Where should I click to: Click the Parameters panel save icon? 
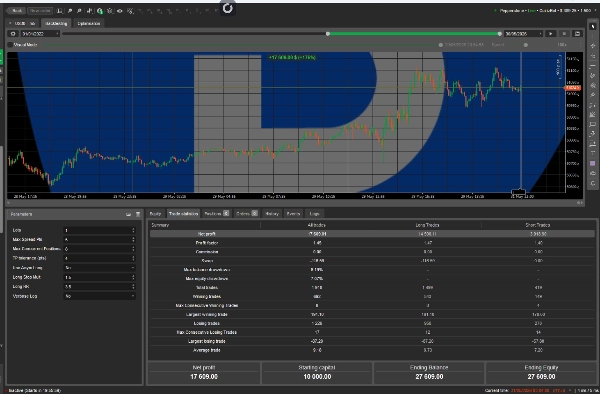coord(138,215)
